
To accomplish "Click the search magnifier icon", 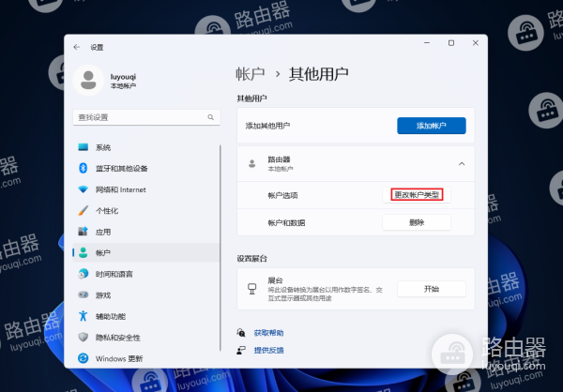I will point(211,117).
